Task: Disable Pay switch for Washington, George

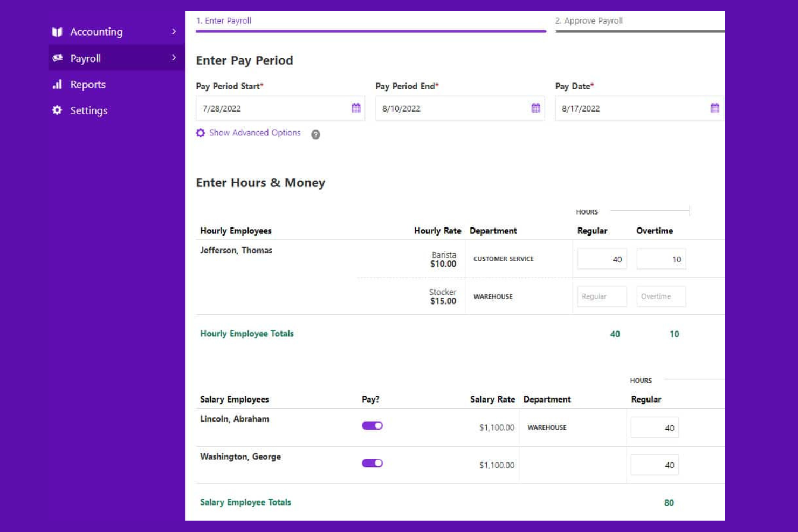Action: click(x=372, y=463)
